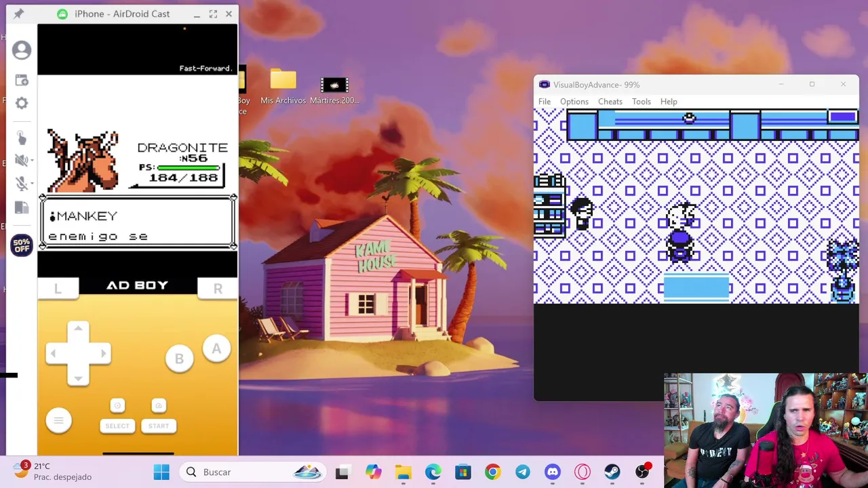Image resolution: width=868 pixels, height=488 pixels.
Task: Open the weather widget showing 21°C
Action: point(52,471)
